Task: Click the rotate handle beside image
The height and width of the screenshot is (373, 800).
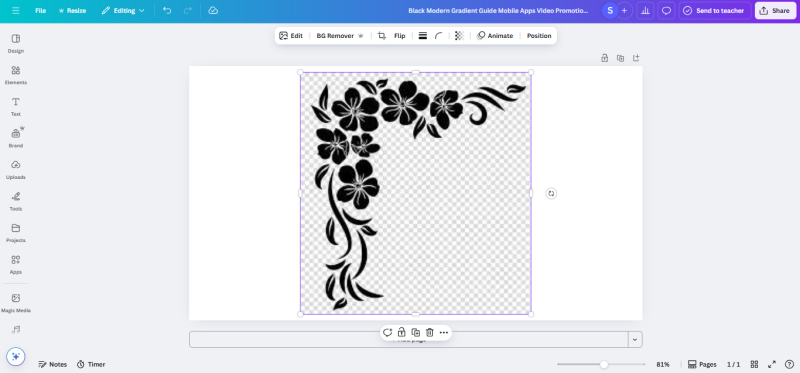Action: click(551, 193)
